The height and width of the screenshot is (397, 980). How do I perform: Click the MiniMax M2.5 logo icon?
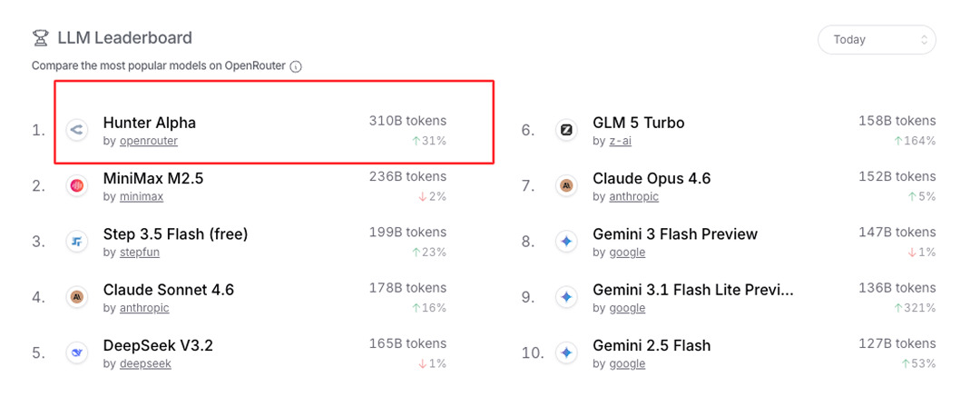(77, 186)
